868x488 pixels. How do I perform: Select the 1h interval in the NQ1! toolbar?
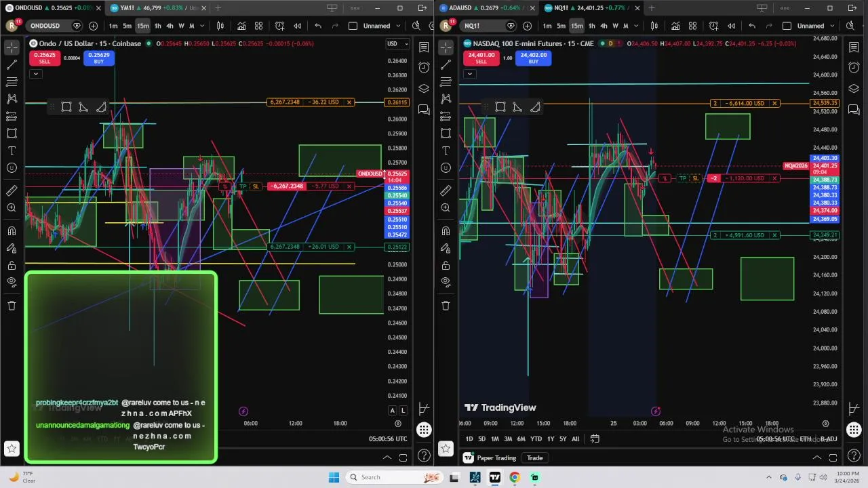[x=591, y=26]
